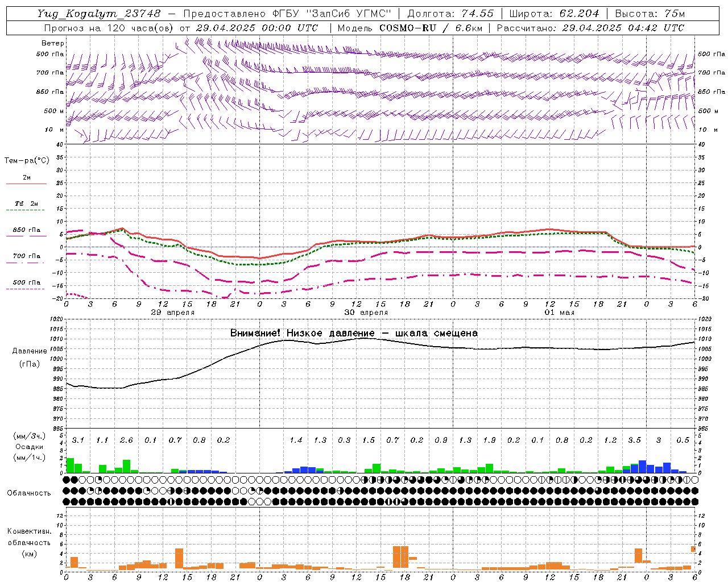Click the '(гПа)' pressure unit label
The width and height of the screenshot is (728, 582).
point(29,364)
